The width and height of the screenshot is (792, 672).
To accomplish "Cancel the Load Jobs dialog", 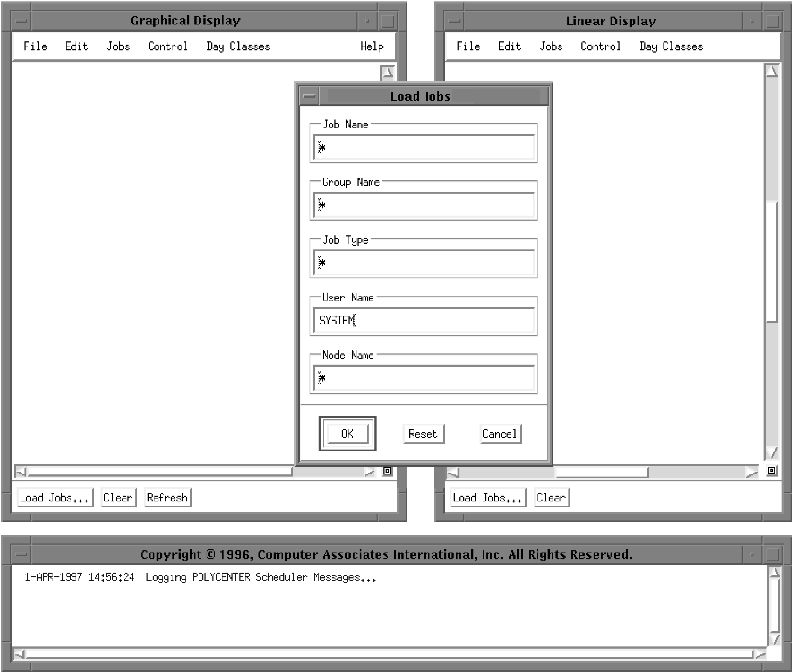I will coord(500,434).
